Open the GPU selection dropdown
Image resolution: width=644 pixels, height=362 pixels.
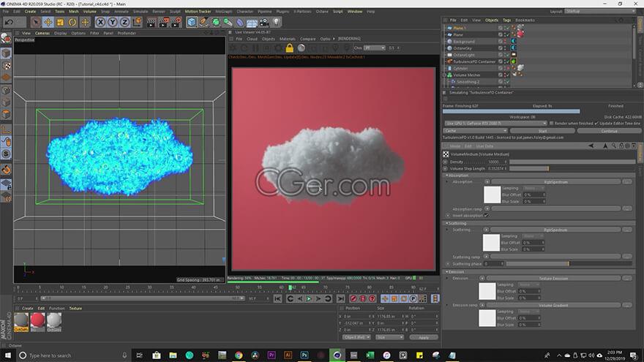point(495,123)
